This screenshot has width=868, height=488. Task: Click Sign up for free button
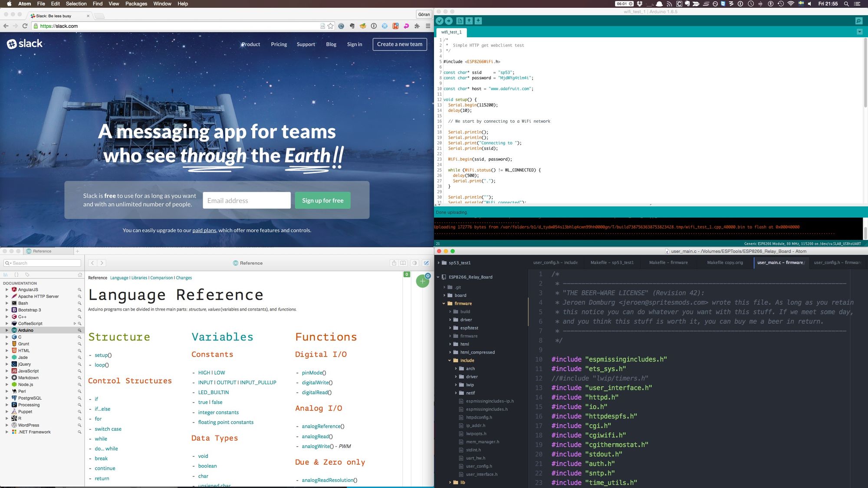322,200
